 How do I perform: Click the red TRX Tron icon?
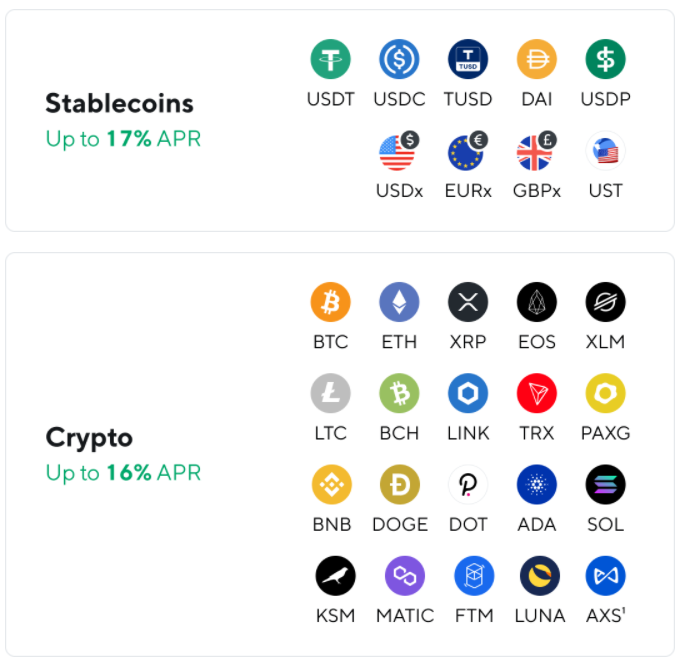tap(536, 393)
